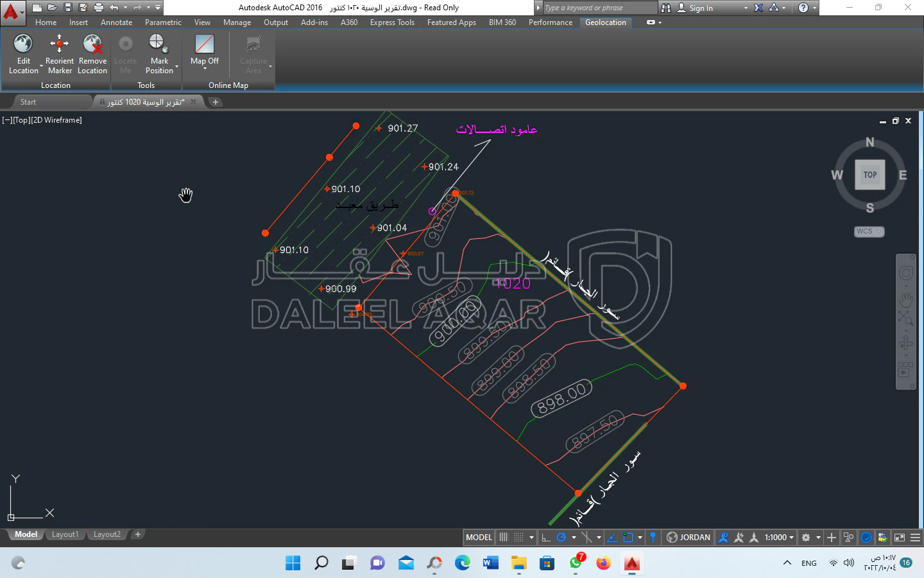Click the TOP face of the ViewCube
The image size is (924, 578).
pyautogui.click(x=869, y=175)
